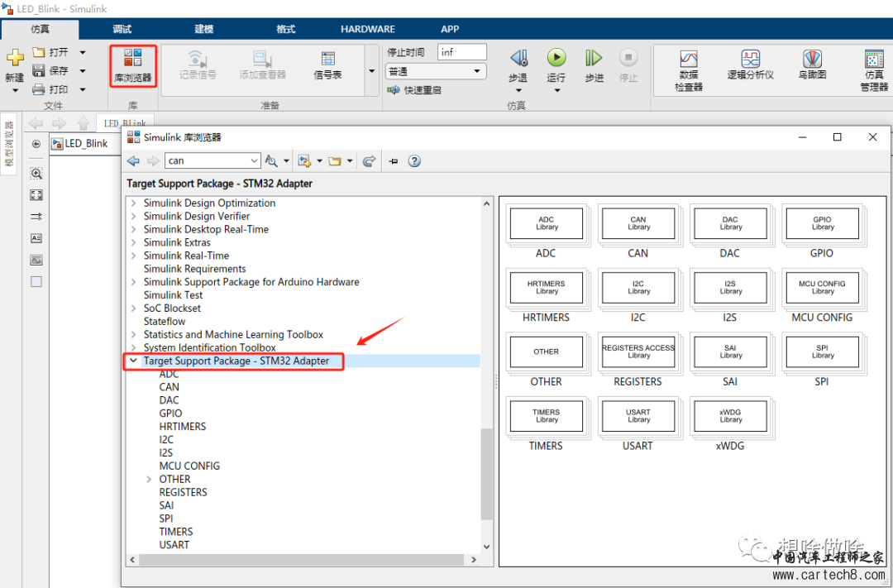The width and height of the screenshot is (893, 588).
Task: Open dropdown arrow beside 打开 button
Action: coord(83,52)
